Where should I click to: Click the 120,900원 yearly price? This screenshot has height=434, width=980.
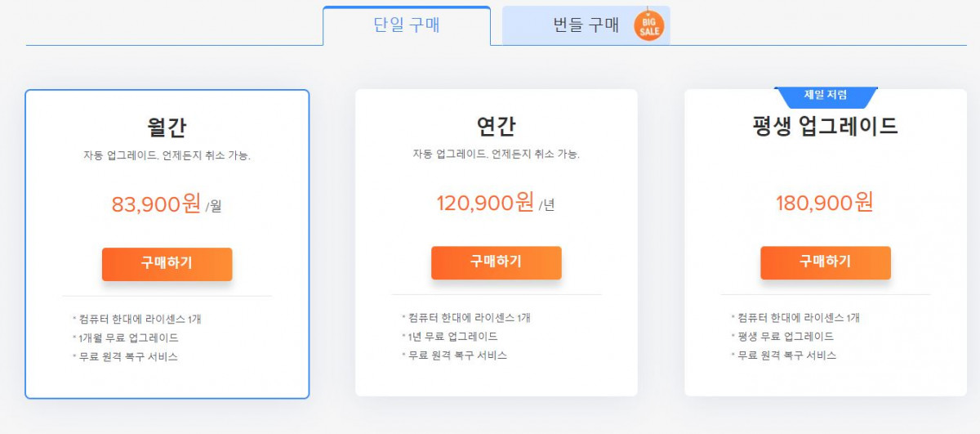coord(486,203)
